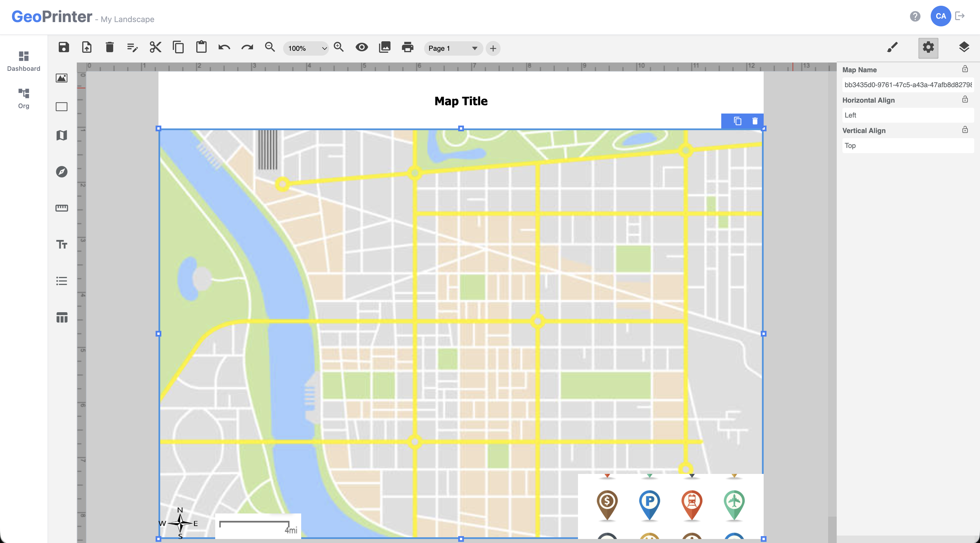Viewport: 980px width, 543px height.
Task: Click the toolbar Delete trash icon
Action: coord(109,48)
